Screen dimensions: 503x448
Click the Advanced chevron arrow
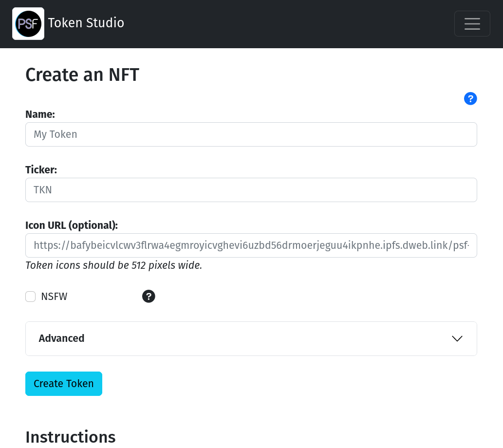pyautogui.click(x=457, y=338)
